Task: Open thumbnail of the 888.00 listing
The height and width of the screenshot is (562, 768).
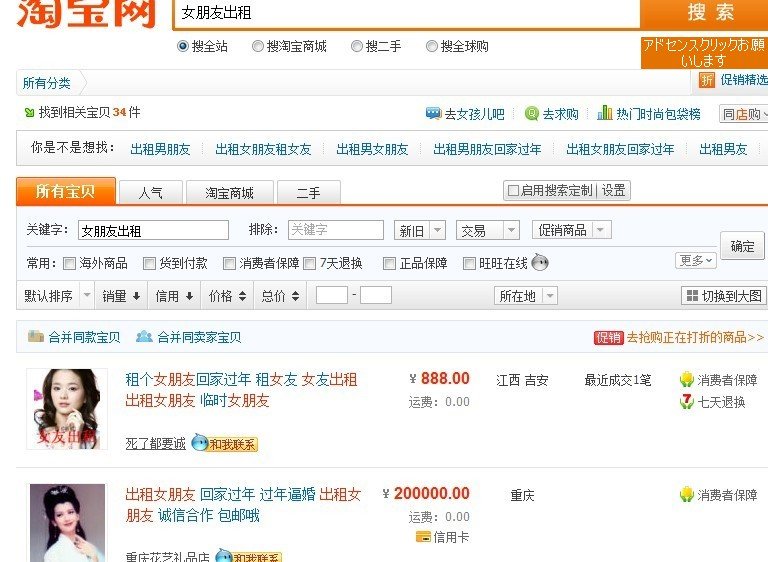Action: click(x=67, y=409)
